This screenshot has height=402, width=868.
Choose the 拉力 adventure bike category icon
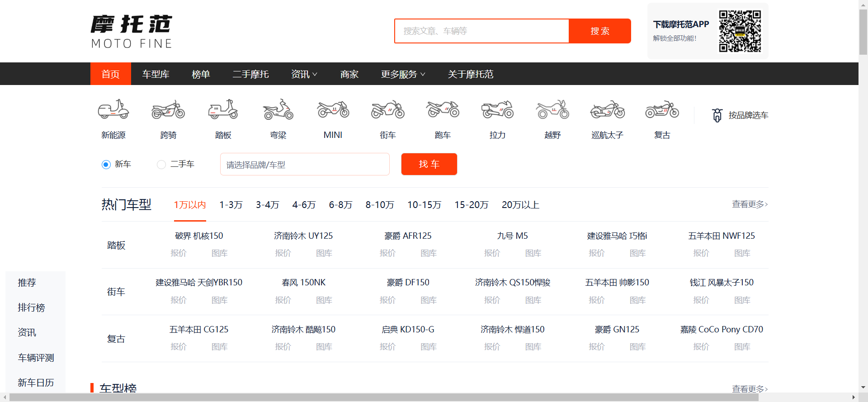497,109
